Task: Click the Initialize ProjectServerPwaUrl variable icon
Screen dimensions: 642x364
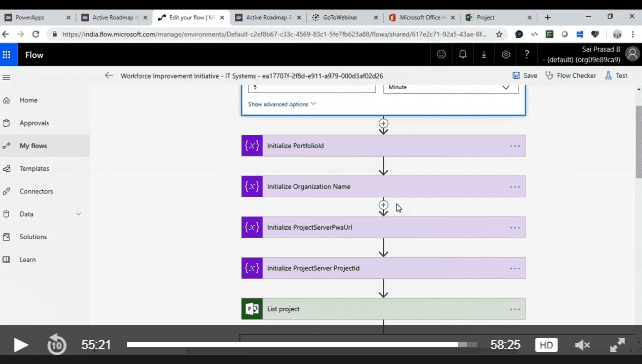Action: (252, 227)
